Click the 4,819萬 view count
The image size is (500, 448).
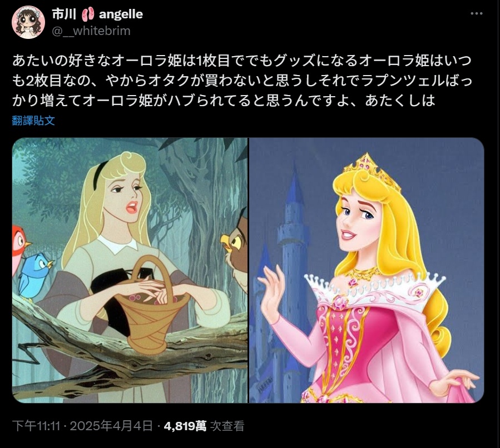tap(185, 426)
